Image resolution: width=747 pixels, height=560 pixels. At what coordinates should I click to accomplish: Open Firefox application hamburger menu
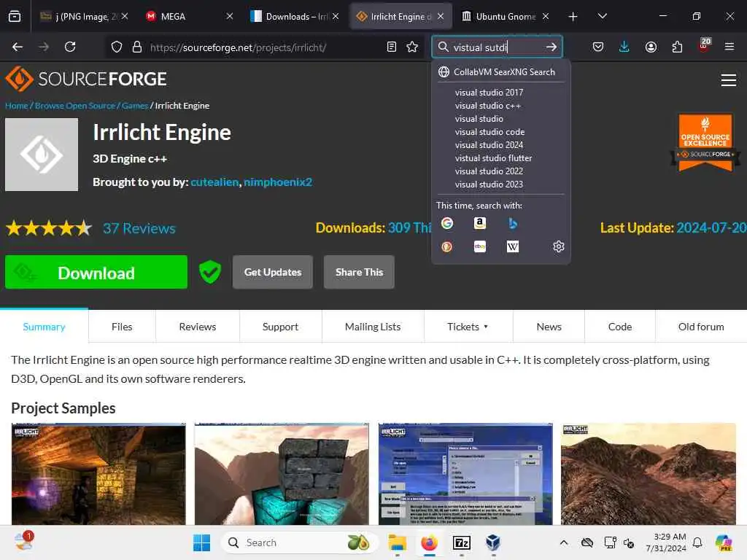[x=729, y=47]
